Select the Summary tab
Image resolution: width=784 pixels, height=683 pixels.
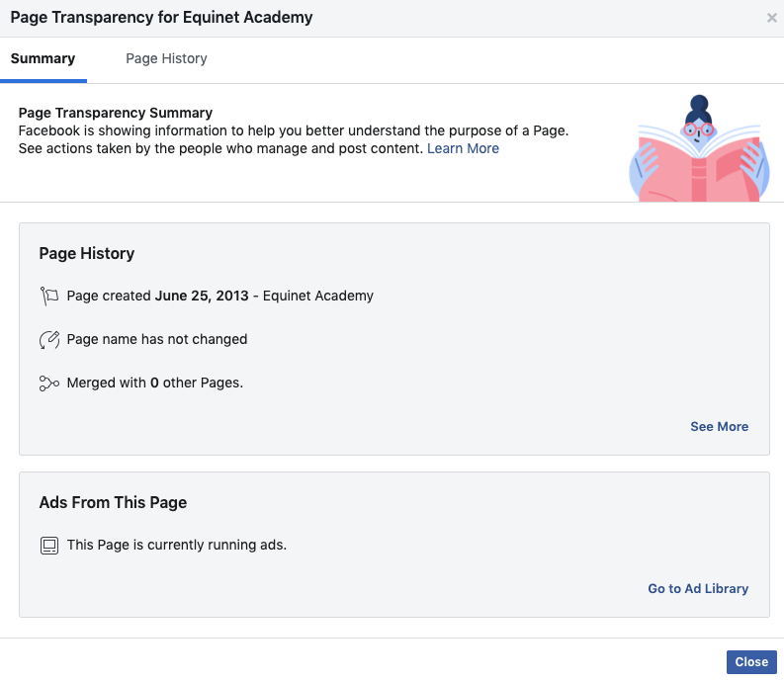pyautogui.click(x=43, y=58)
